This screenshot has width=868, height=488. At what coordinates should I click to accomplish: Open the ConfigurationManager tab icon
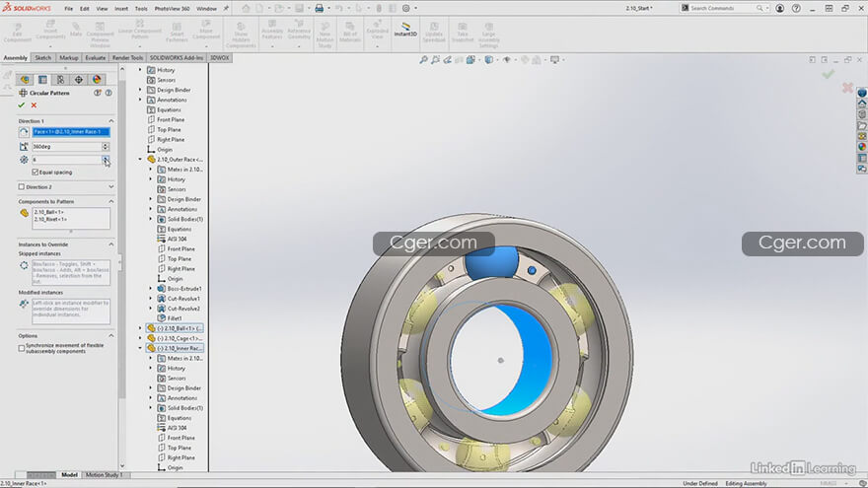pyautogui.click(x=60, y=80)
